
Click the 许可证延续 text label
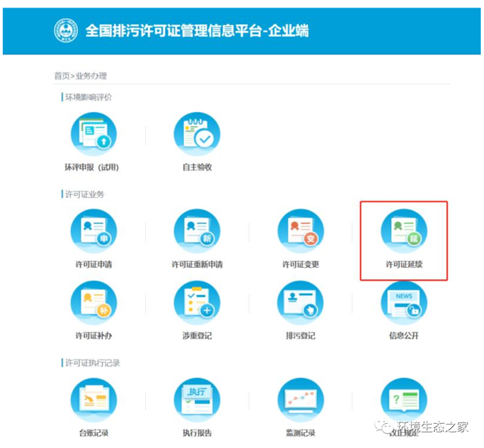point(404,264)
